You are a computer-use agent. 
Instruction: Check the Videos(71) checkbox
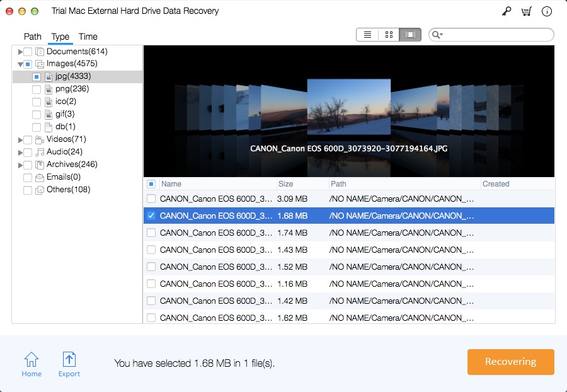[x=28, y=139]
